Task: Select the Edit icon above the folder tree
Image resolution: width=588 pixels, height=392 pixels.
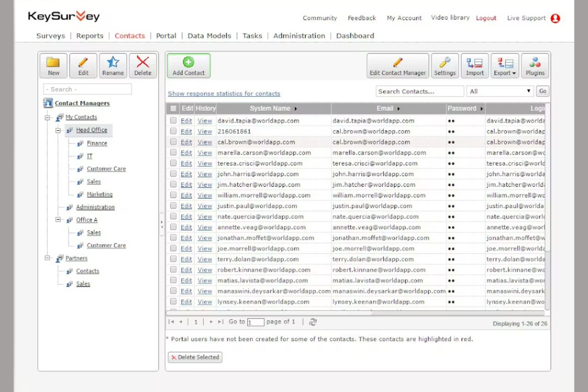Action: (83, 65)
